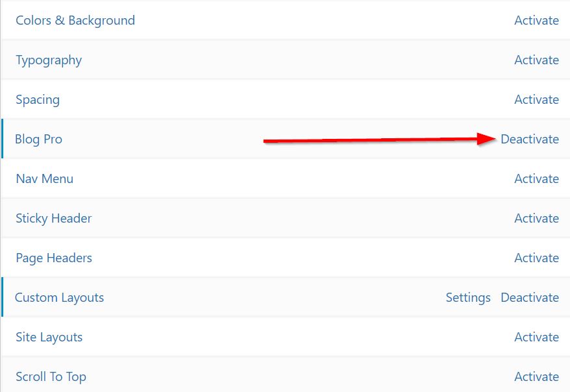Deactivate the Blog Pro module
Viewport: 570px width, 392px height.
pyautogui.click(x=530, y=139)
